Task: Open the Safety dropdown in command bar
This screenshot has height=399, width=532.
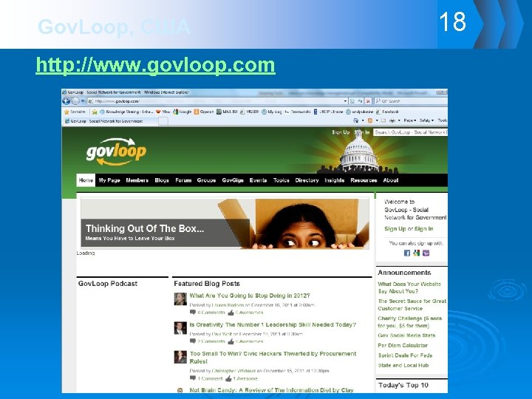Action: 426,120
